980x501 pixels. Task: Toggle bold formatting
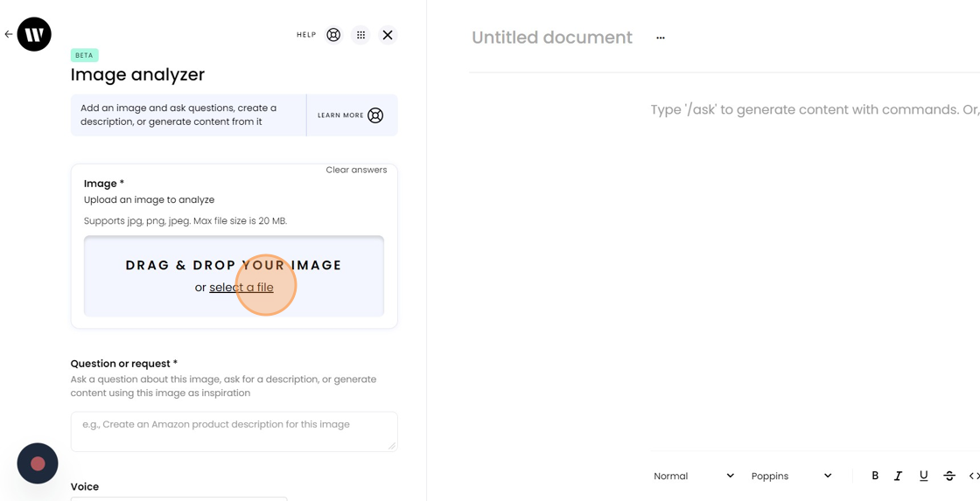tap(875, 476)
